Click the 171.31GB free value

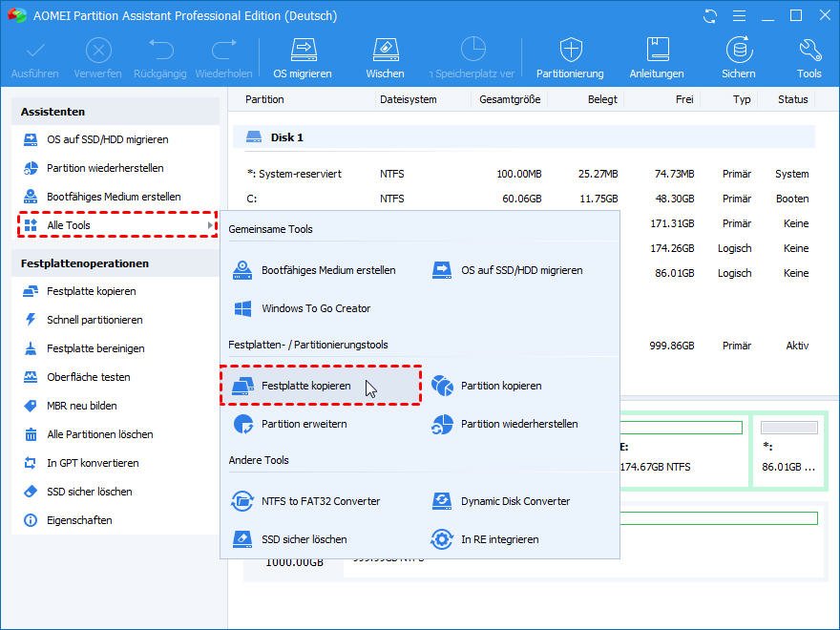pos(672,223)
